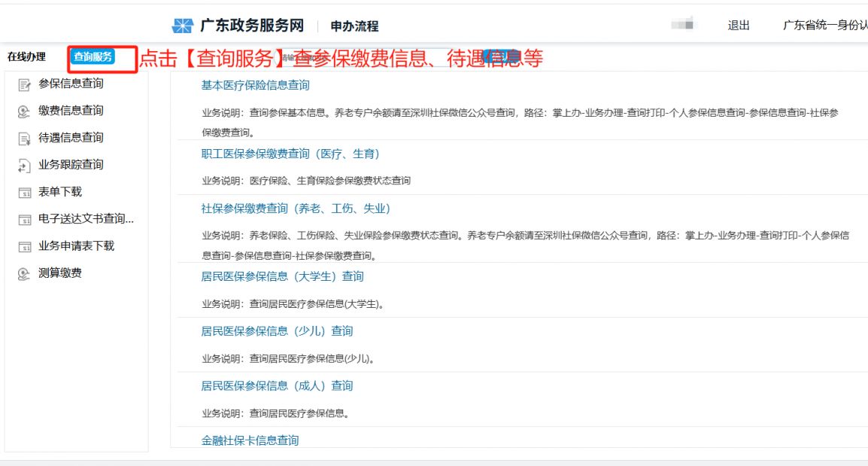Open 居民医保参保信息（成人）查询 link
868x466 pixels.
(x=277, y=386)
